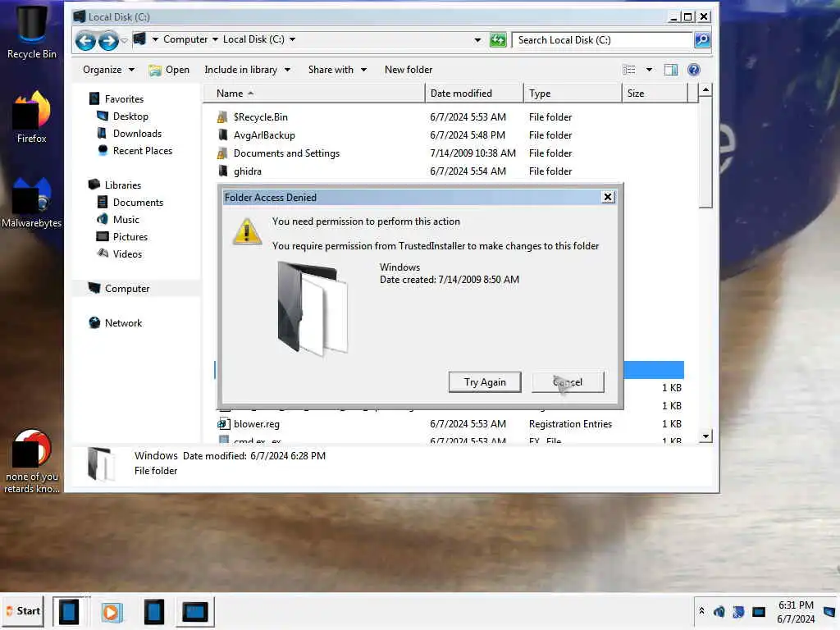
Task: Sort by the Date modified column header
Action: pyautogui.click(x=474, y=94)
